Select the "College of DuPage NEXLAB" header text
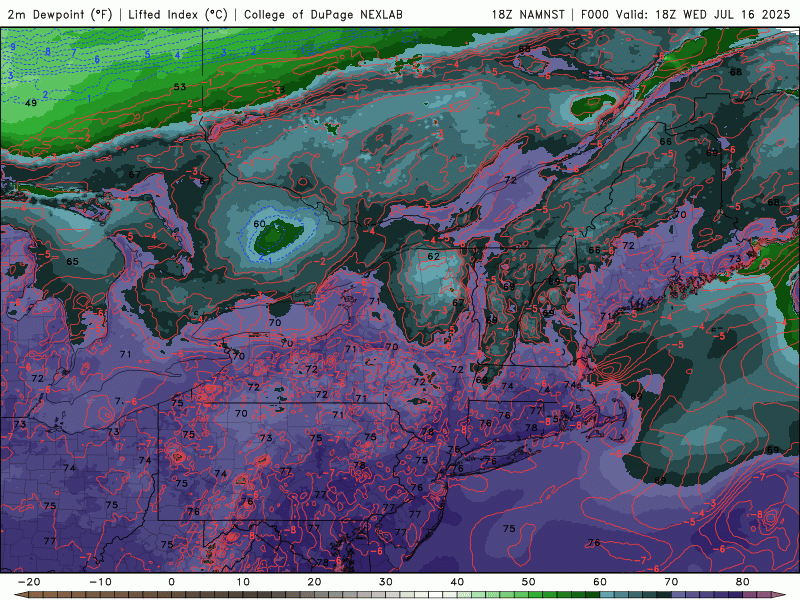 (x=323, y=14)
